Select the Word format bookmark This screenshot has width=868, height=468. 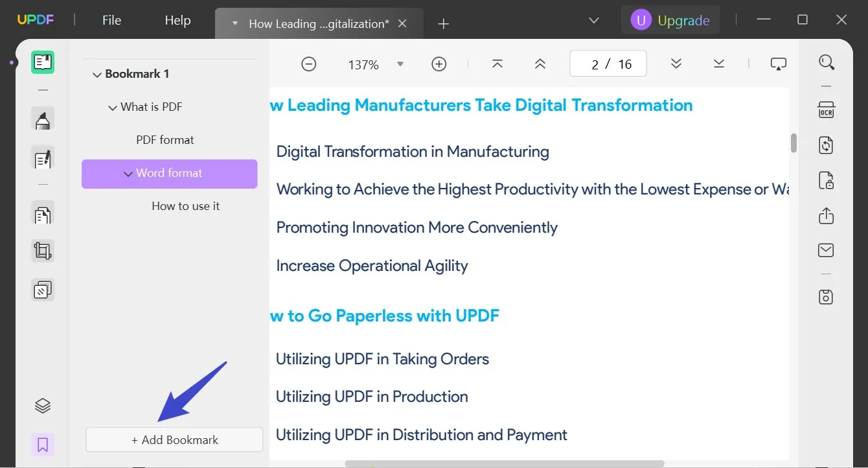[169, 174]
